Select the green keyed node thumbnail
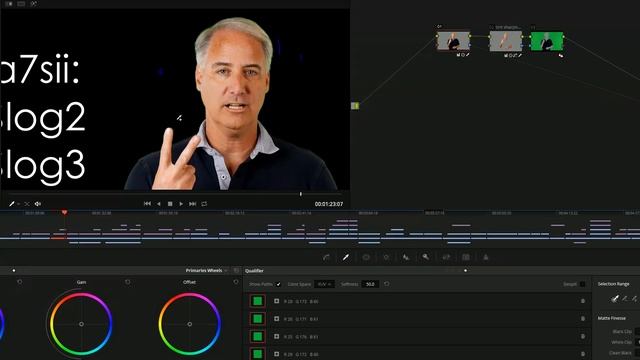 tap(547, 41)
